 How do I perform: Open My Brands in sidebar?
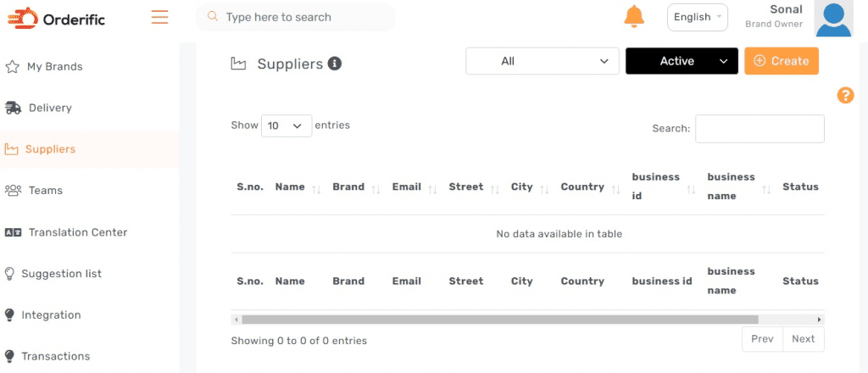54,67
